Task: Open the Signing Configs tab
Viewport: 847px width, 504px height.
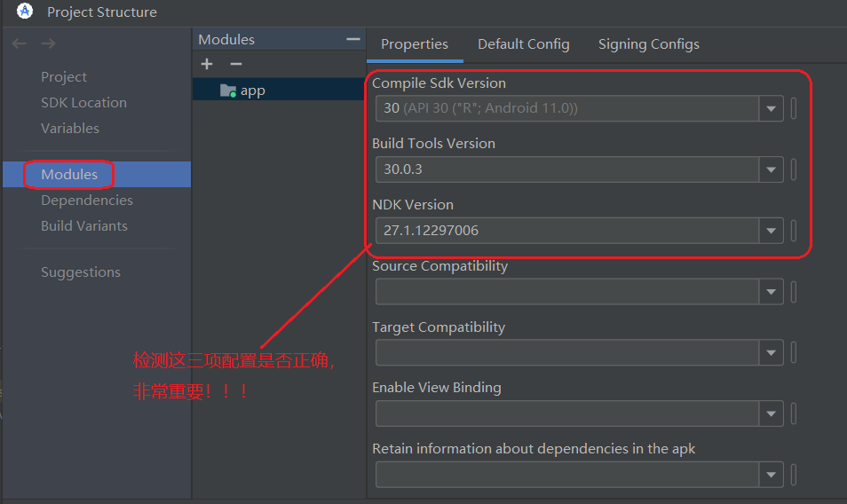Action: point(648,44)
